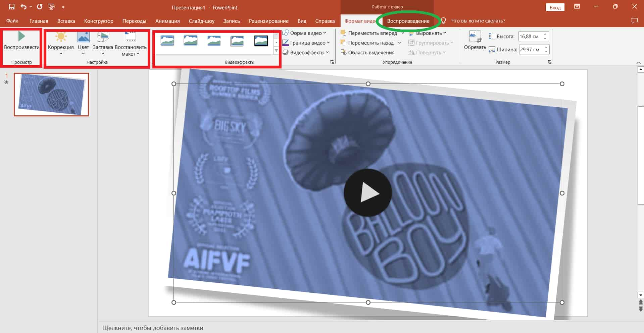Open the Заставка poster frame dropdown

pyautogui.click(x=103, y=44)
